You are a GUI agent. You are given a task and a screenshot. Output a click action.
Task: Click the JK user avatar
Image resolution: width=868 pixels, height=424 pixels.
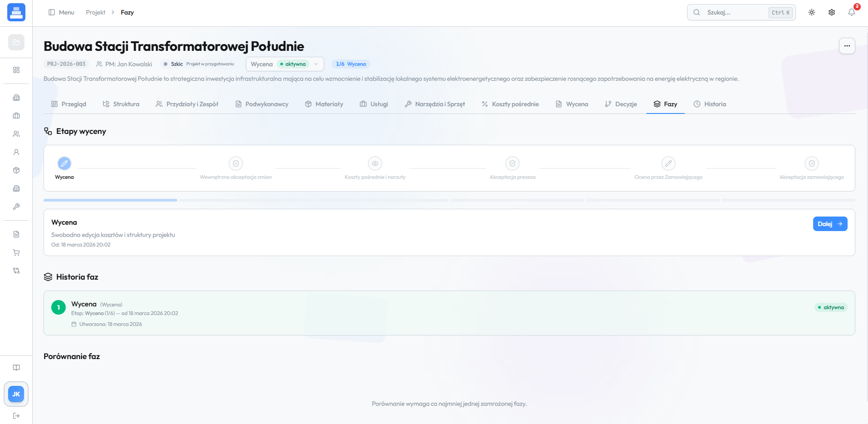coord(16,394)
